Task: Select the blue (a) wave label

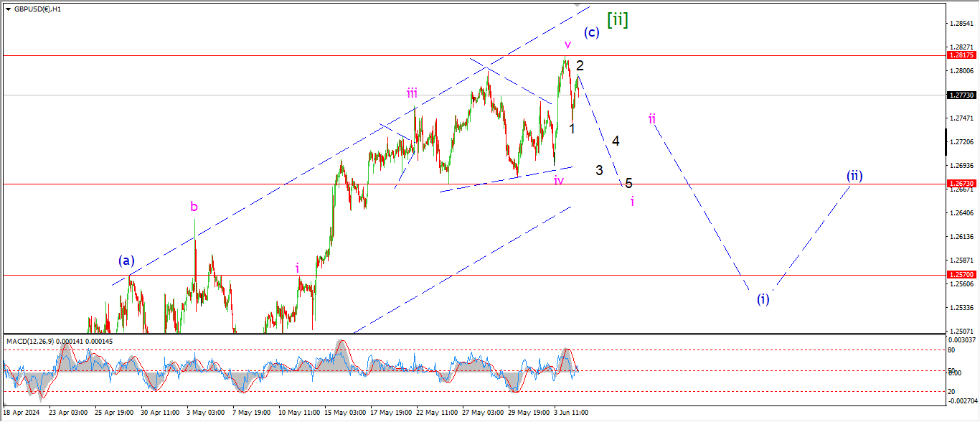Action: [x=127, y=261]
